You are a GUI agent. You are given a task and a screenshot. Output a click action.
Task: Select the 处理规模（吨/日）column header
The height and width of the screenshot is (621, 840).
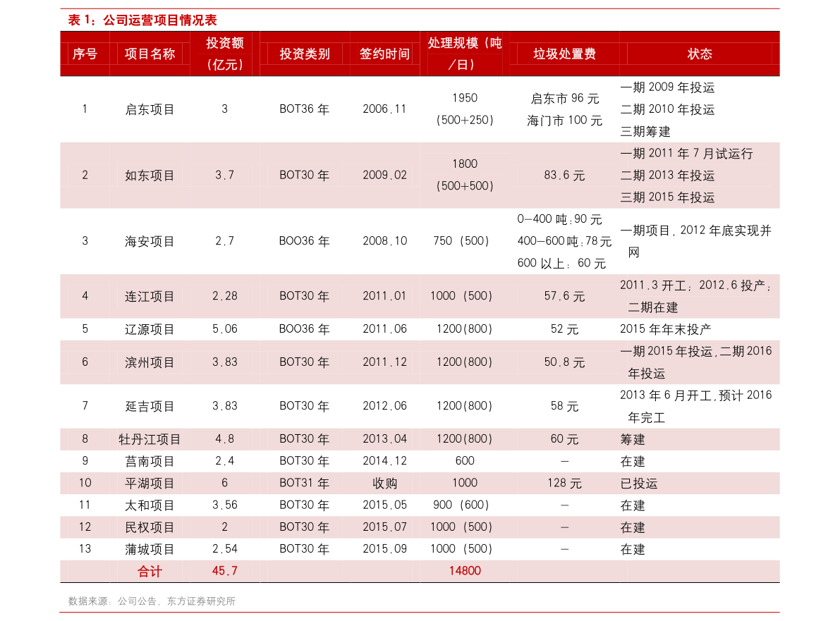coord(464,54)
